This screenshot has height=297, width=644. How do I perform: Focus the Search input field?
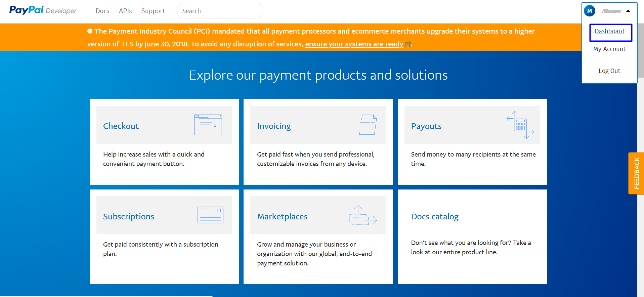coord(220,11)
